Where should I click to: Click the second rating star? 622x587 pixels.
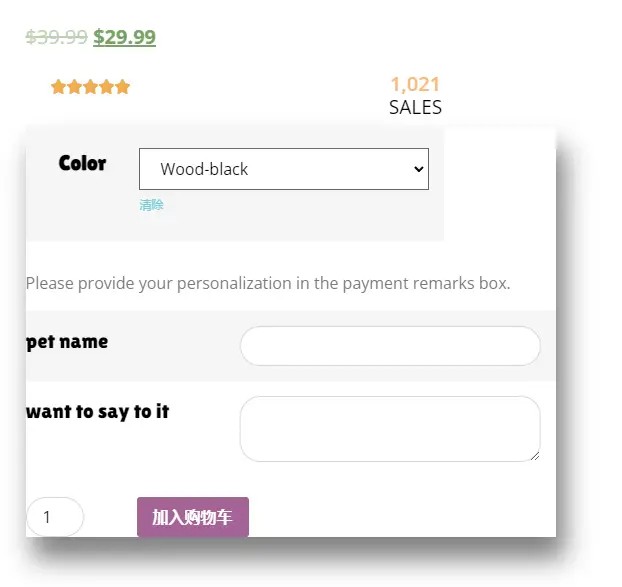coord(75,87)
